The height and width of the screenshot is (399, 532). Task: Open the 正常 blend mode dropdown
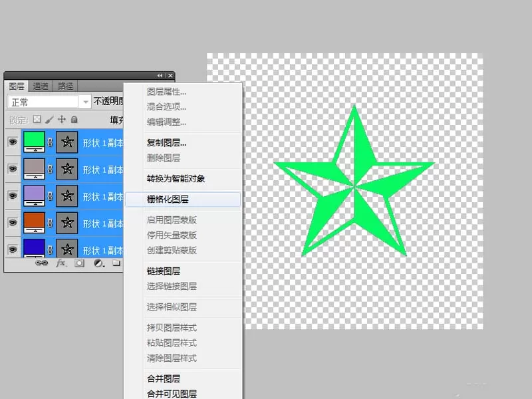49,102
